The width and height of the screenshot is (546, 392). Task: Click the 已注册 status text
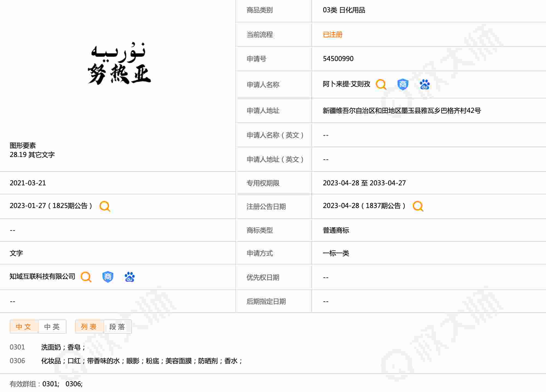click(x=332, y=35)
